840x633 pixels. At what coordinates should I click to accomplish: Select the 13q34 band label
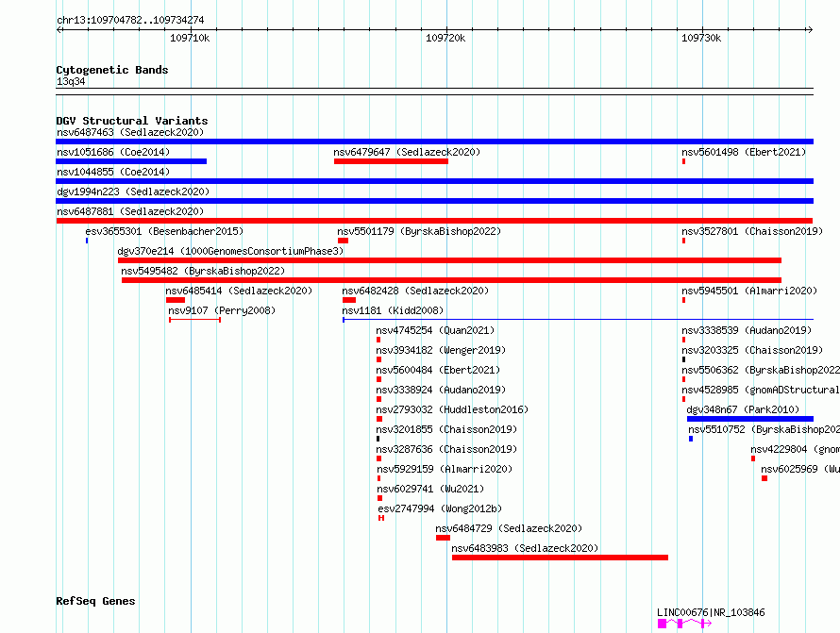[71, 81]
